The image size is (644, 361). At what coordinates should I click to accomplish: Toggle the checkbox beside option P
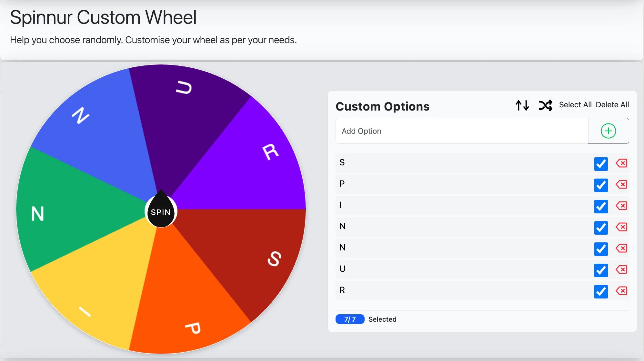(x=601, y=185)
